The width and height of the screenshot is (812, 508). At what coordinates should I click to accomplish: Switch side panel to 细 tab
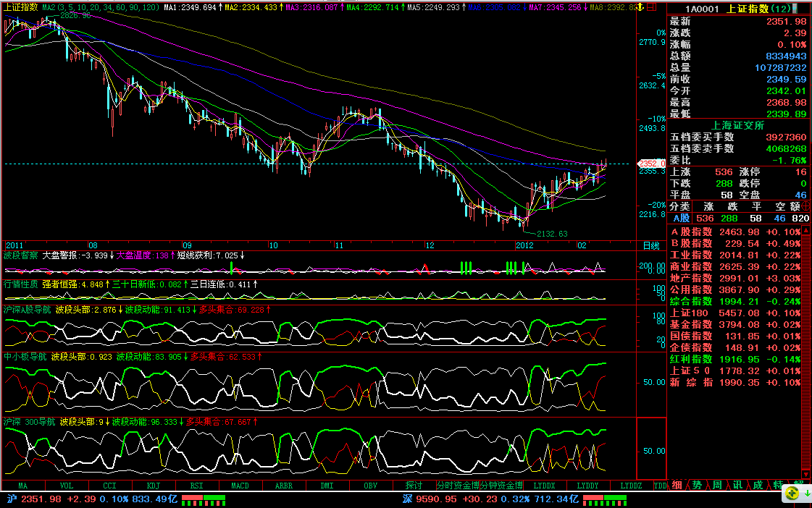(x=677, y=486)
